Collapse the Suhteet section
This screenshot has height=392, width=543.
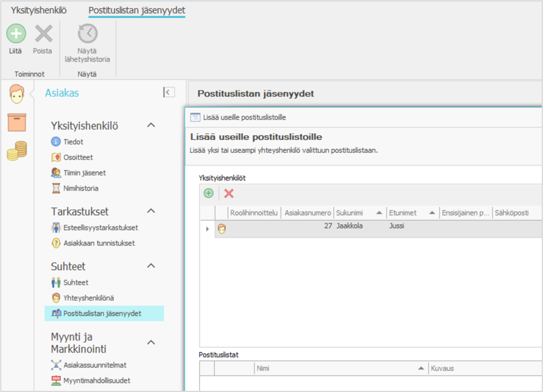(x=151, y=266)
